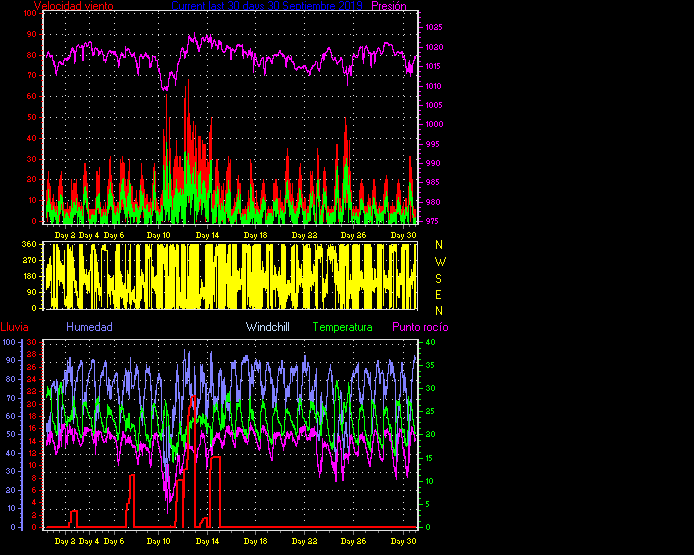Image resolution: width=694 pixels, height=555 pixels.
Task: Click the red 22 rain axis value
Action: pyautogui.click(x=31, y=392)
